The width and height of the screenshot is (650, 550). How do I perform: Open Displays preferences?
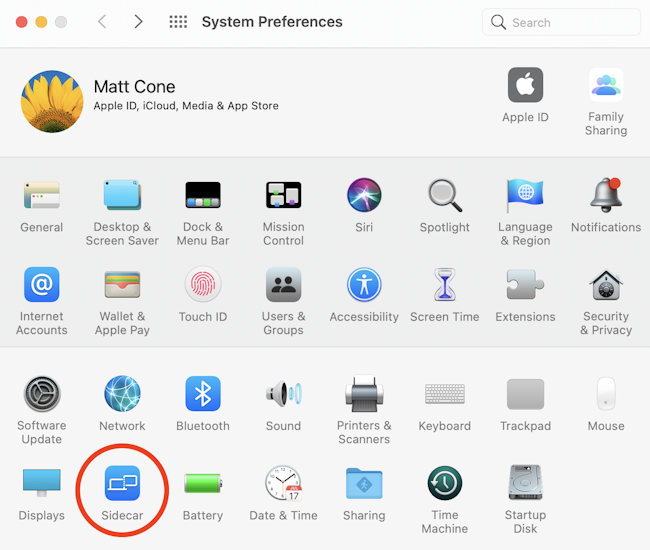tap(41, 483)
